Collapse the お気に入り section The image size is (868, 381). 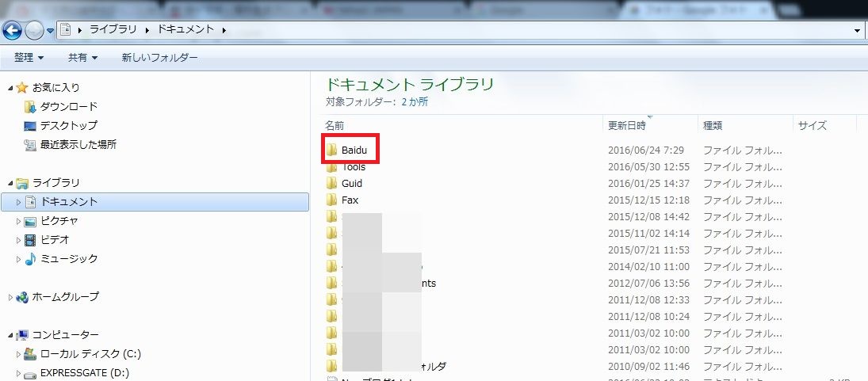pos(10,88)
